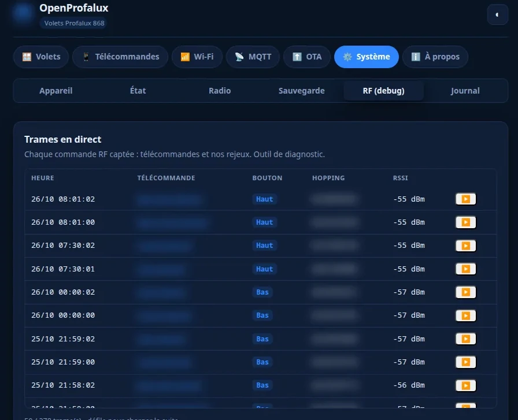Viewport: 518px width, 420px height.
Task: Replay the 25/10 21:58:02 frame
Action: coord(465,385)
